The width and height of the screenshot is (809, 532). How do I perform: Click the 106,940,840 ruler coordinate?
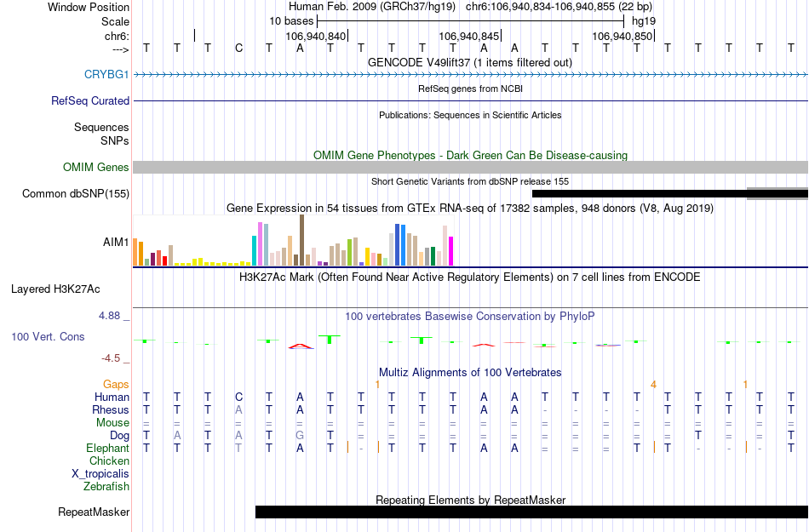pos(315,36)
